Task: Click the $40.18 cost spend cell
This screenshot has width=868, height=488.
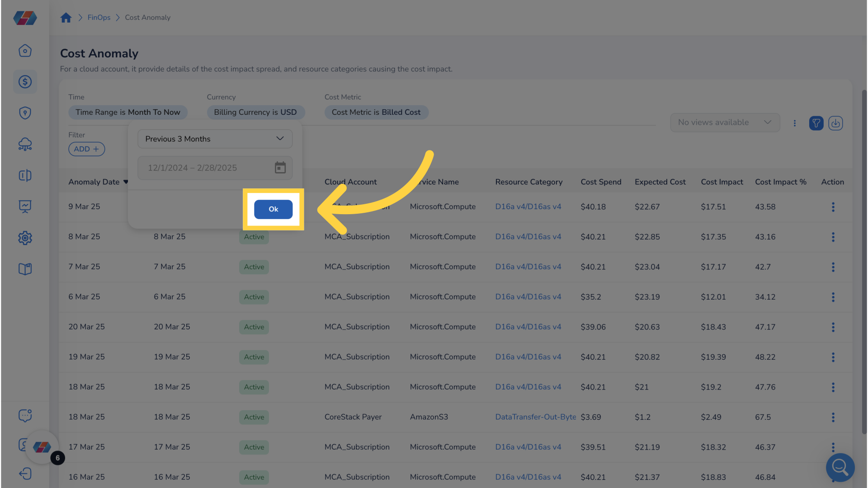Action: click(x=593, y=206)
